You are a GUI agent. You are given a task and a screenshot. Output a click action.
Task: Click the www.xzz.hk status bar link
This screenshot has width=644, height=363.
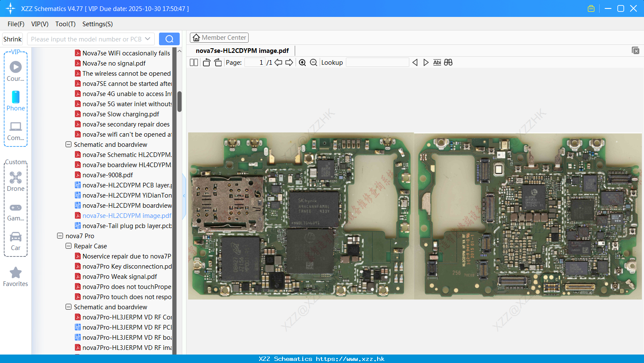click(350, 359)
